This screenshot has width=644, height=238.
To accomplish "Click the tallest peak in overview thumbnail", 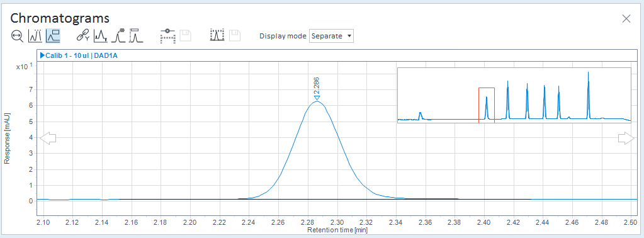I will click(x=588, y=95).
